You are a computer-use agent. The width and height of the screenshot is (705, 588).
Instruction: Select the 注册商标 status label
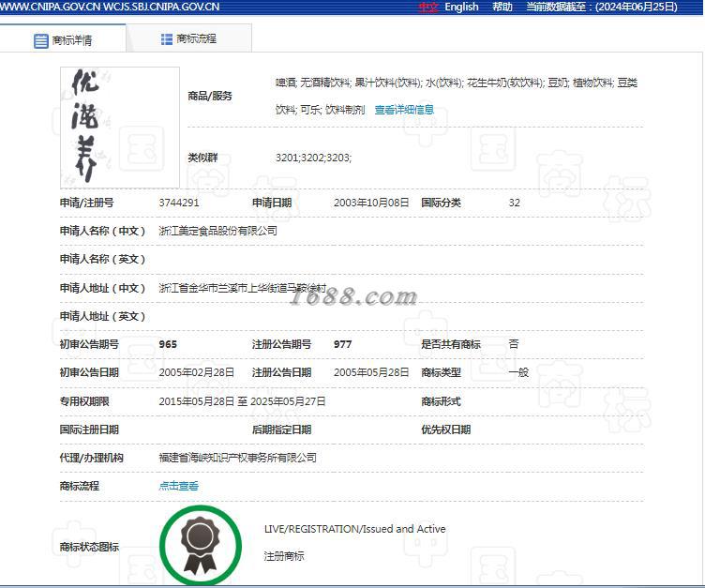pos(284,556)
